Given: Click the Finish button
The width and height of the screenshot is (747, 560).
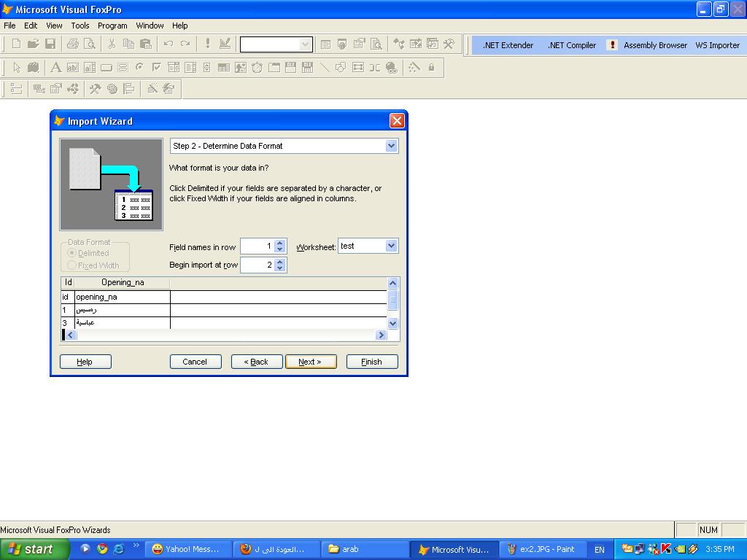Looking at the screenshot, I should 372,362.
